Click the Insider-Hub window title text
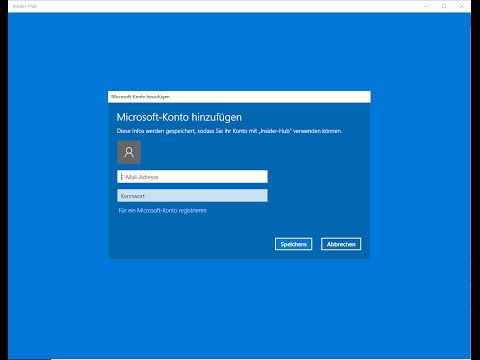Image resolution: width=480 pixels, height=360 pixels. 25,6
